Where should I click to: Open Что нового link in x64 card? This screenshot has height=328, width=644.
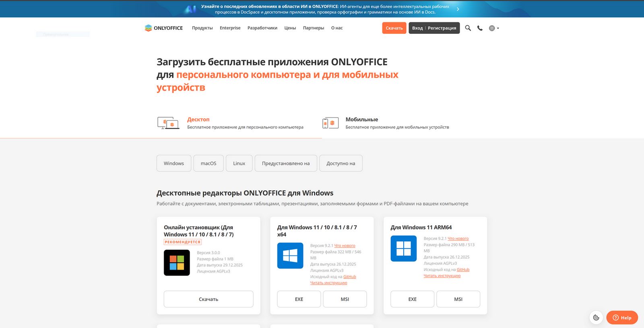click(x=345, y=245)
